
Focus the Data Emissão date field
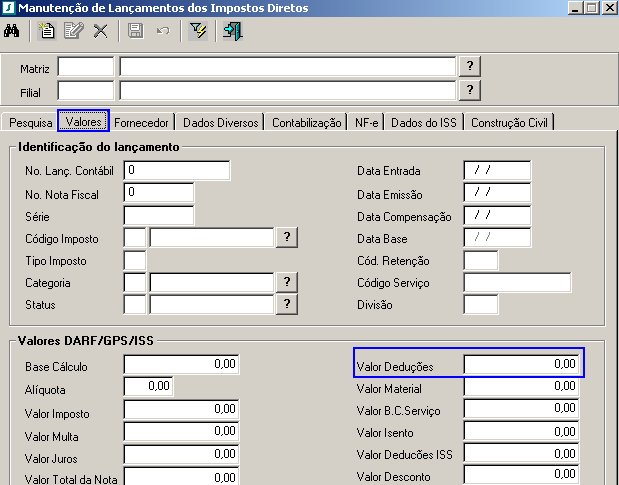tap(497, 192)
